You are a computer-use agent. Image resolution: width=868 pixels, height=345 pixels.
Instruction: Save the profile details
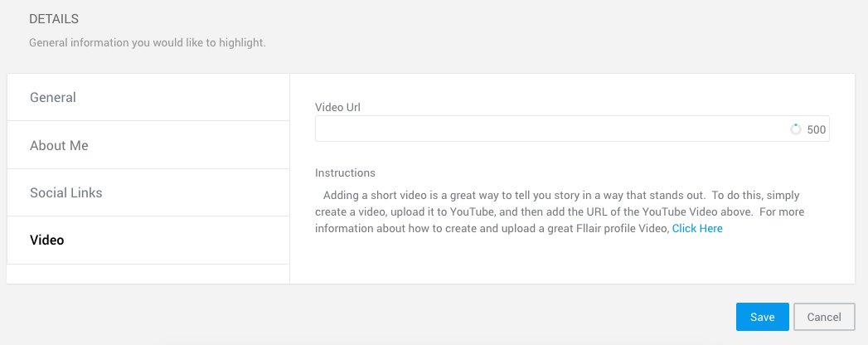pyautogui.click(x=762, y=317)
